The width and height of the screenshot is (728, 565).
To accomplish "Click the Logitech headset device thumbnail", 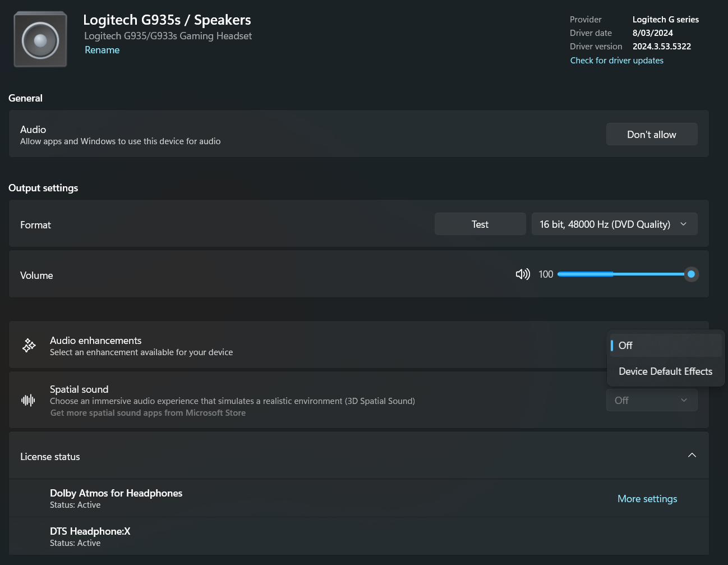I will (40, 39).
